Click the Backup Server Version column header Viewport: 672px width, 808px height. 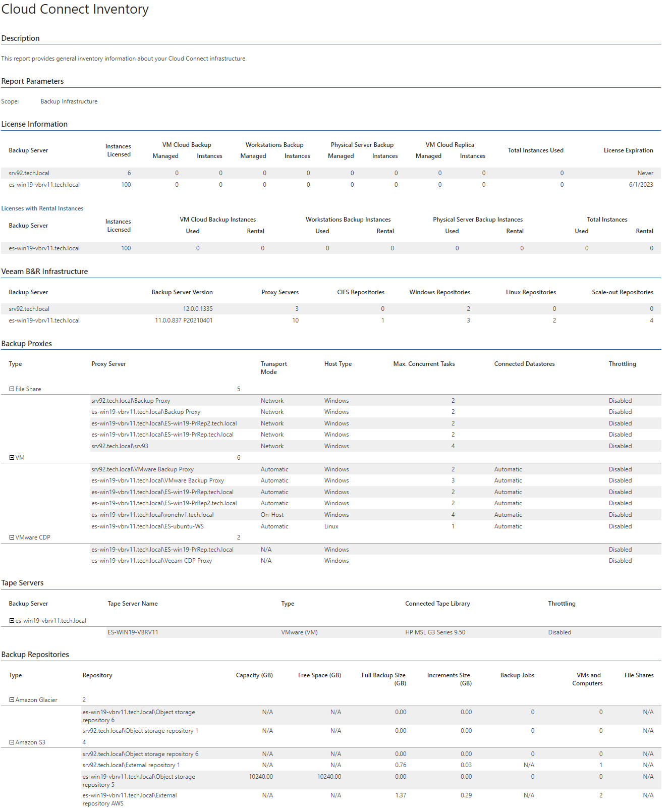pos(182,292)
